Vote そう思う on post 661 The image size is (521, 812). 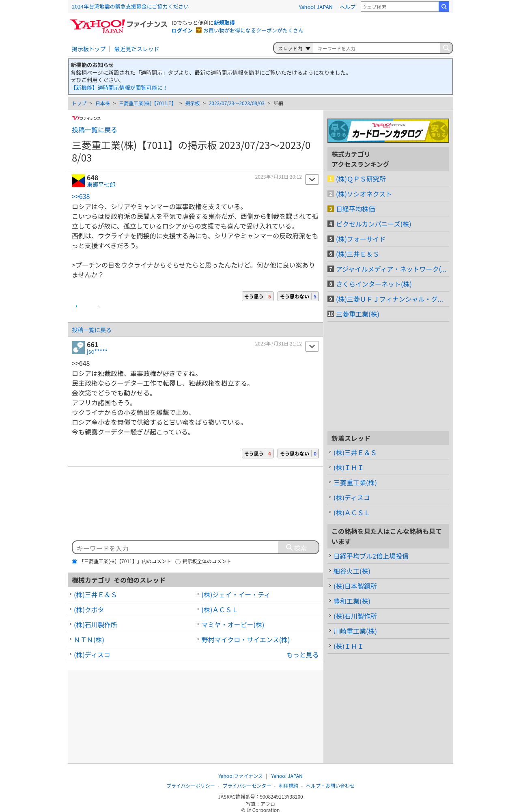[x=257, y=454]
